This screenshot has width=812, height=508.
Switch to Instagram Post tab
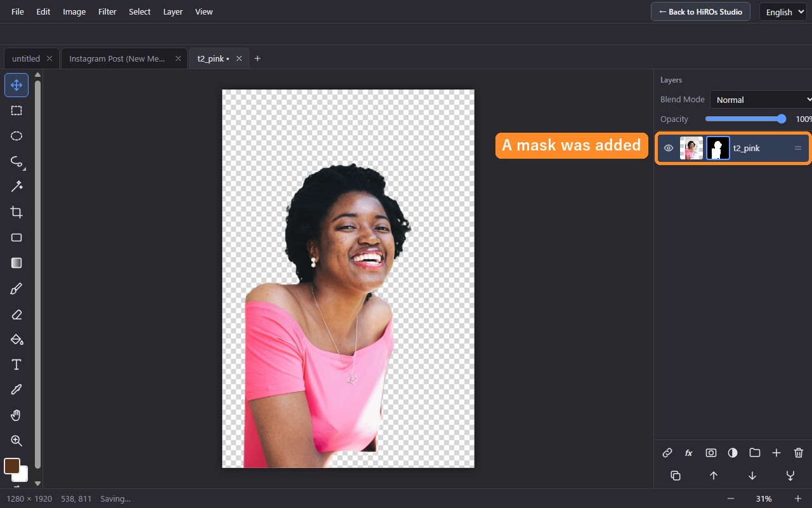click(124, 58)
